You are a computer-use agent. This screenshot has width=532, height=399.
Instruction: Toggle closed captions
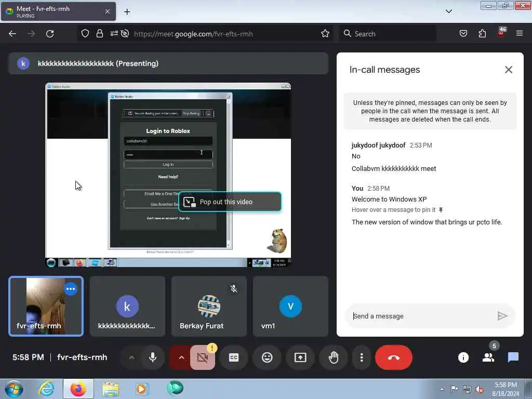234,357
